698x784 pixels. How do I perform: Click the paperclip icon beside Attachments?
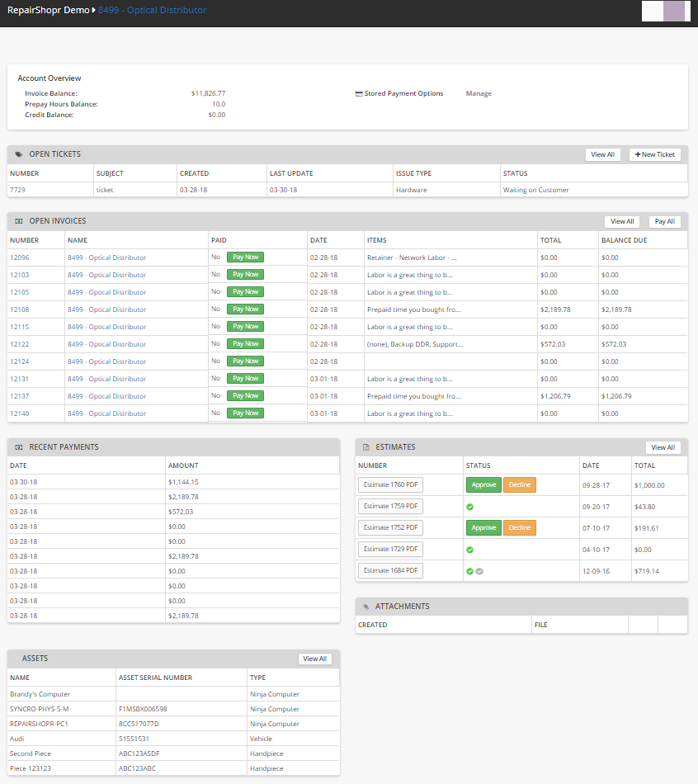pyautogui.click(x=366, y=607)
